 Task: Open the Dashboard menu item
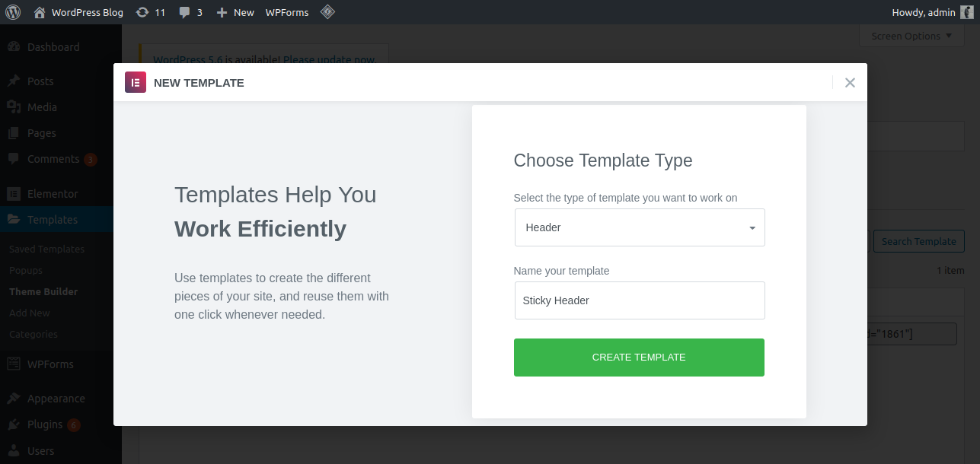point(53,47)
